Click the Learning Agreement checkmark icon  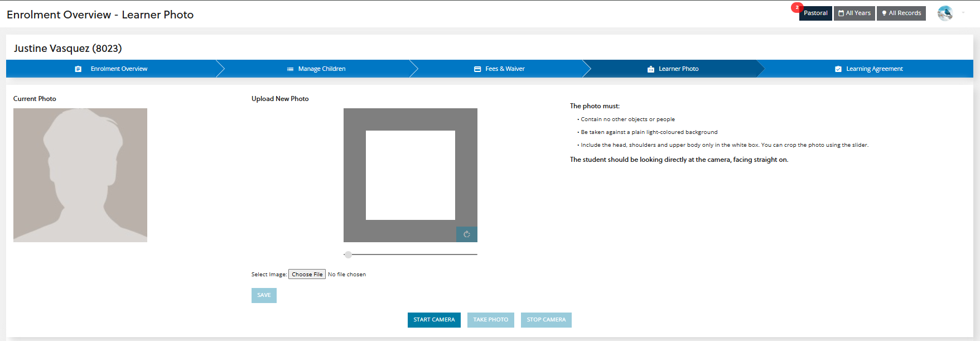[x=838, y=69]
